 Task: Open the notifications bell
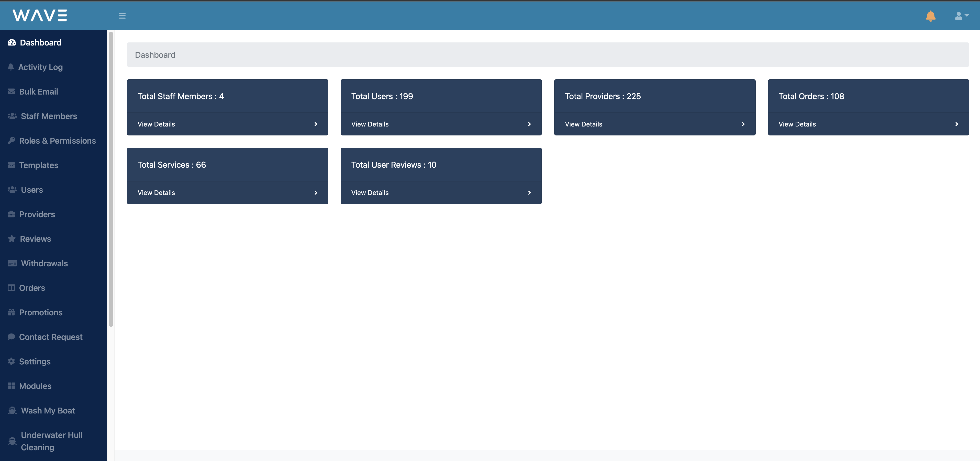[931, 16]
